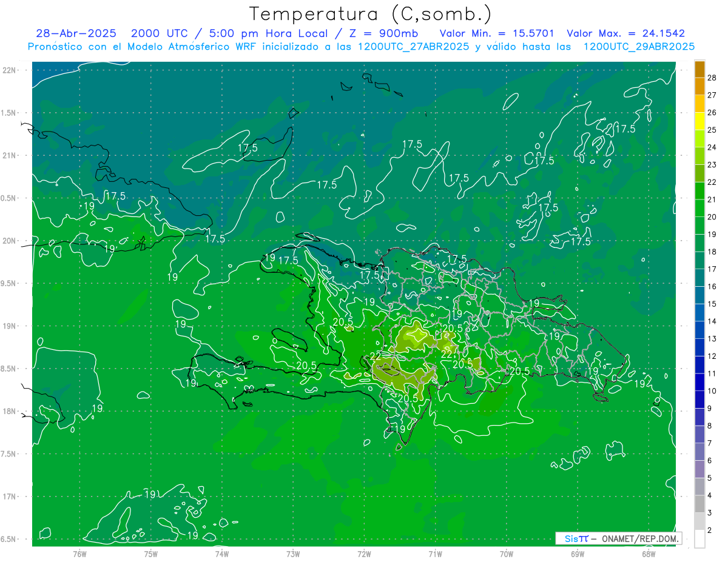Click the '75W' longitude axis label
This screenshot has width=728, height=562.
click(x=151, y=554)
